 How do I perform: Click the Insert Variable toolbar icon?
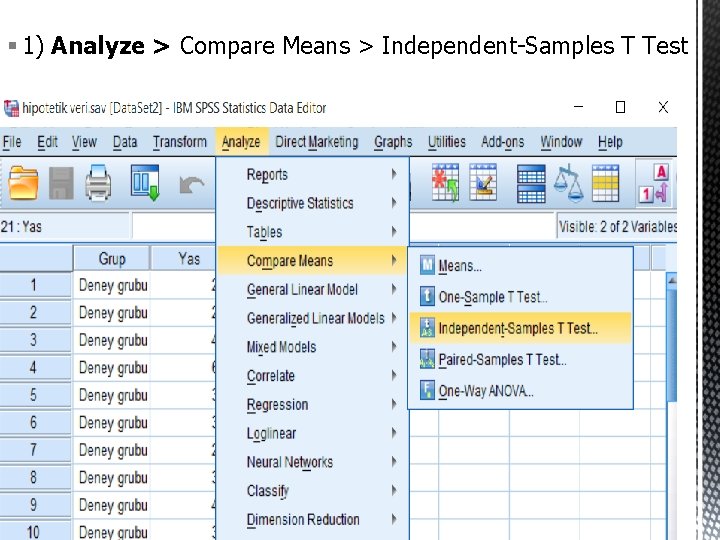point(483,182)
